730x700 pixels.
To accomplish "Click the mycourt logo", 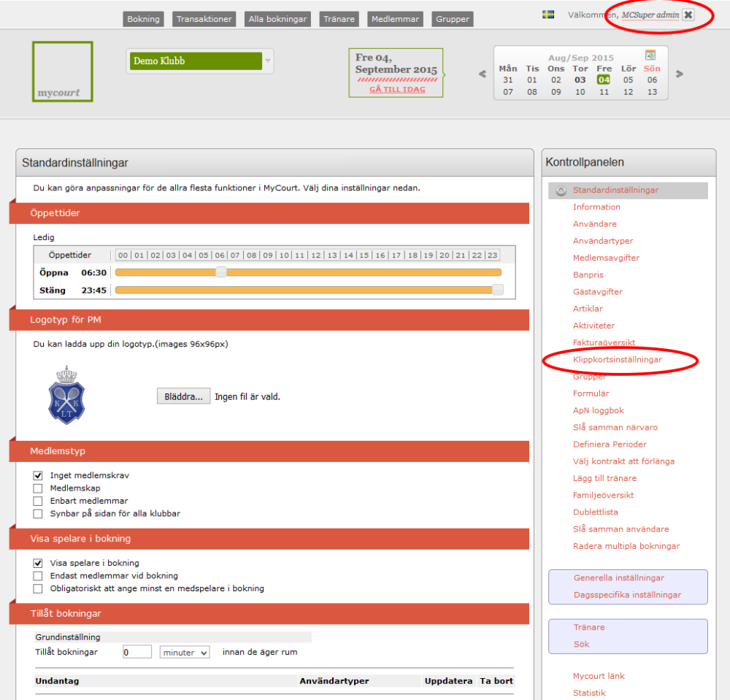I will [x=62, y=72].
